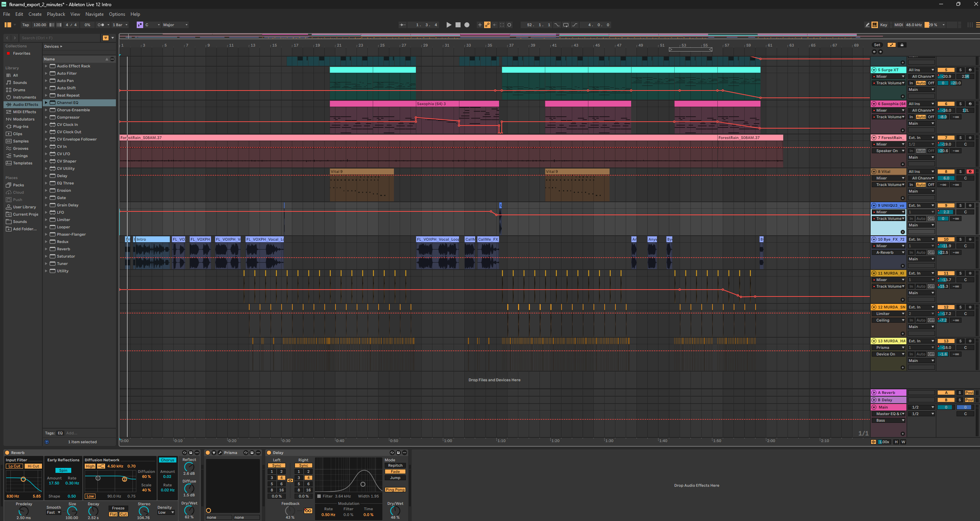Screen dimensions: 980x521
Task: Toggle automation mode button beside Set
Action: (x=891, y=45)
